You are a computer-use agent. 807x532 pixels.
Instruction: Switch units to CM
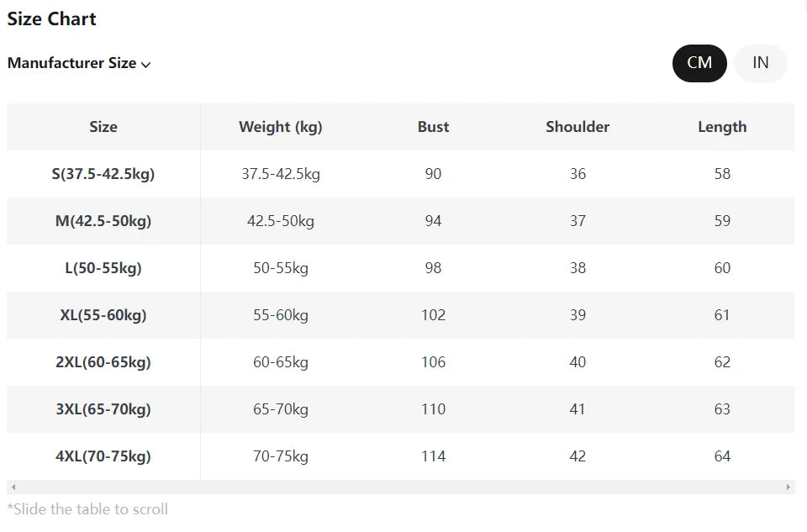[699, 63]
